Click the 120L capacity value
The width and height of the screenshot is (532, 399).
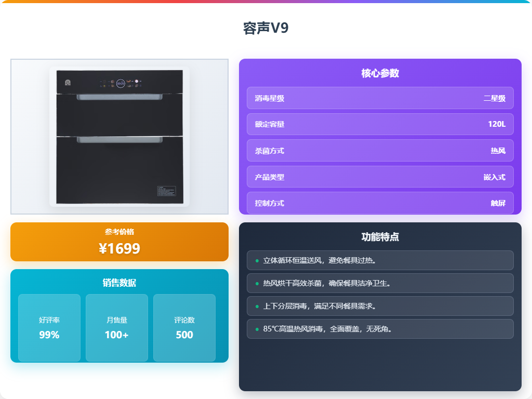click(x=497, y=124)
